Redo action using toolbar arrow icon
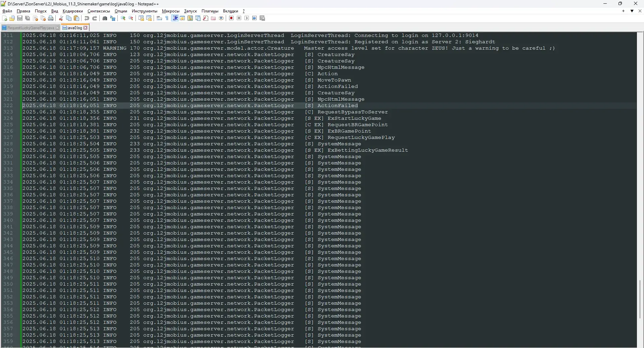Image resolution: width=644 pixels, height=348 pixels. (95, 18)
